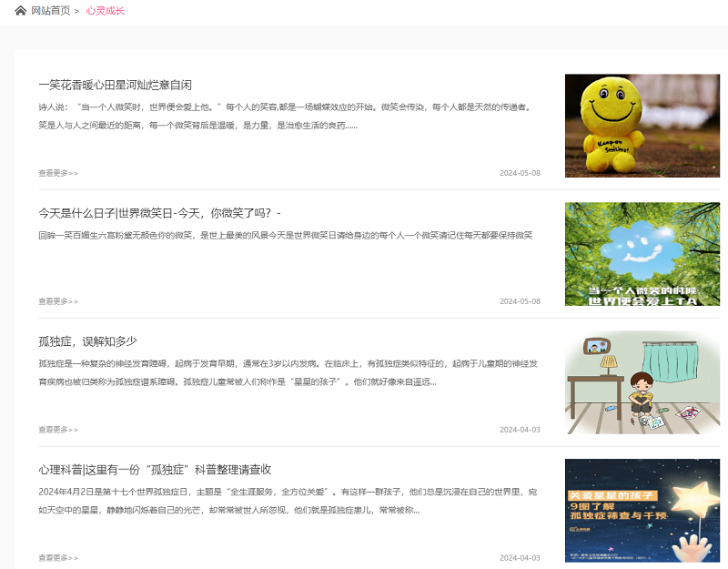This screenshot has width=728, height=569.
Task: Open article 心理科普|这里有一份“孤独症”科普整理请查收
Action: (x=155, y=470)
